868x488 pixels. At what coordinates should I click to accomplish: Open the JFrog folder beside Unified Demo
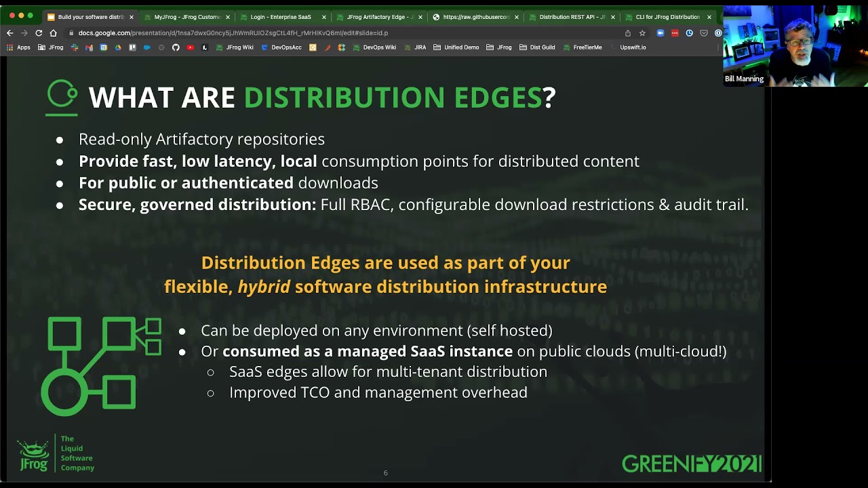coord(499,47)
